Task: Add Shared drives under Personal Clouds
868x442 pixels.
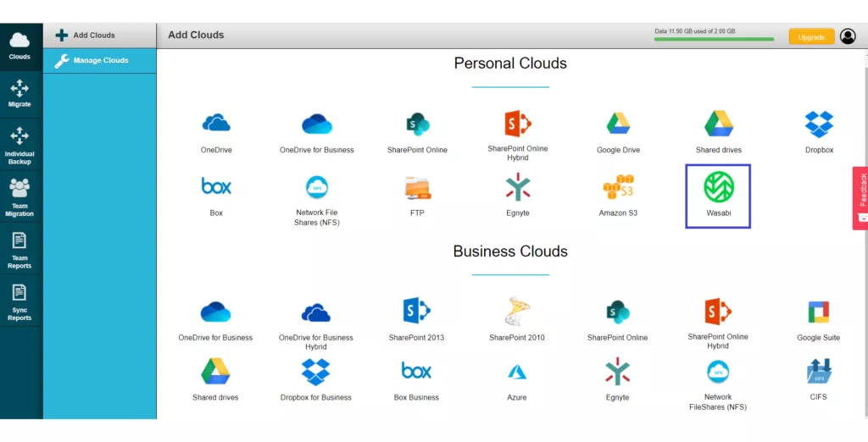Action: coord(719,132)
